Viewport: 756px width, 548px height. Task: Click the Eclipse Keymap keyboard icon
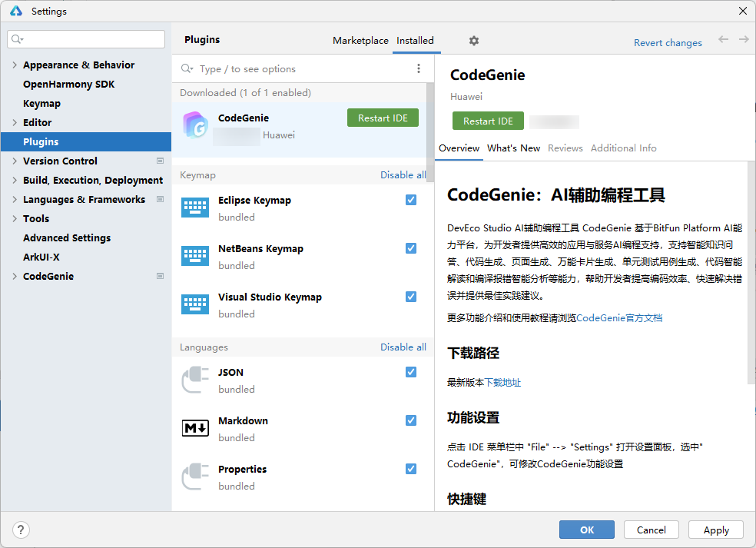(x=195, y=208)
